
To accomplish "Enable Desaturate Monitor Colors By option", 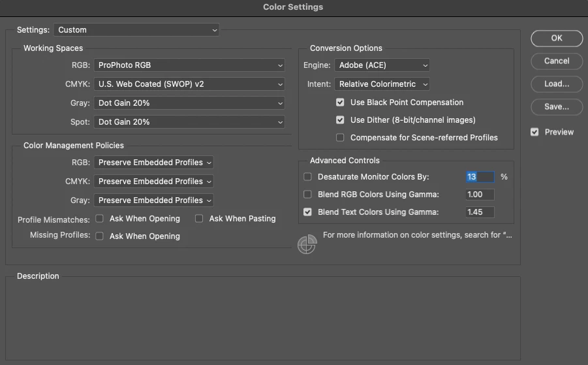I will coord(308,177).
